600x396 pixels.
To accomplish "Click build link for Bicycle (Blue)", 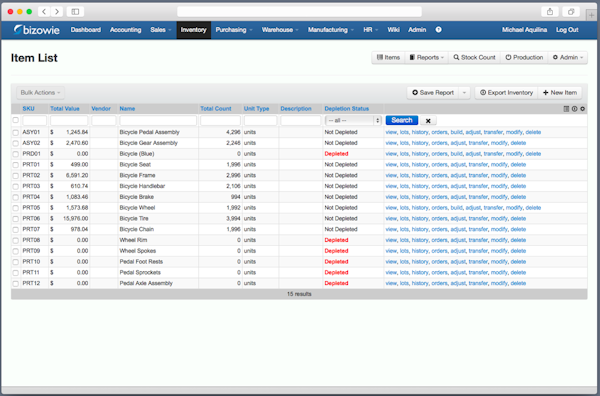I will point(457,154).
